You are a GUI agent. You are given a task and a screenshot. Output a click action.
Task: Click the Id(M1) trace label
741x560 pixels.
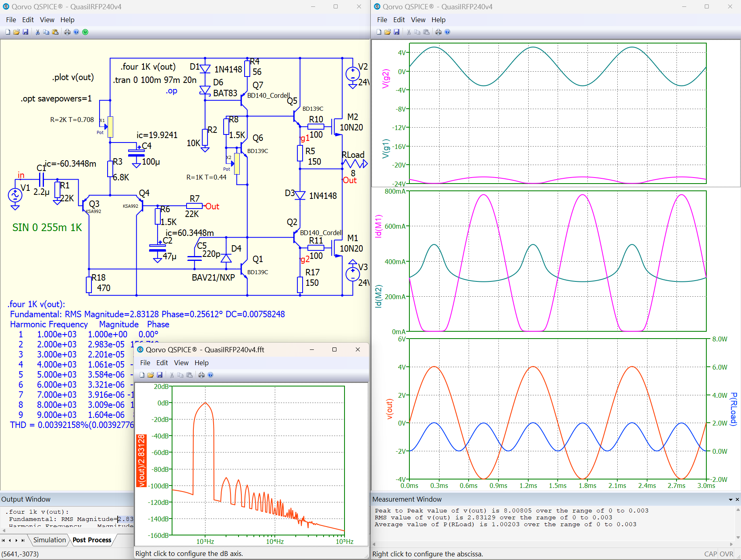pyautogui.click(x=378, y=226)
